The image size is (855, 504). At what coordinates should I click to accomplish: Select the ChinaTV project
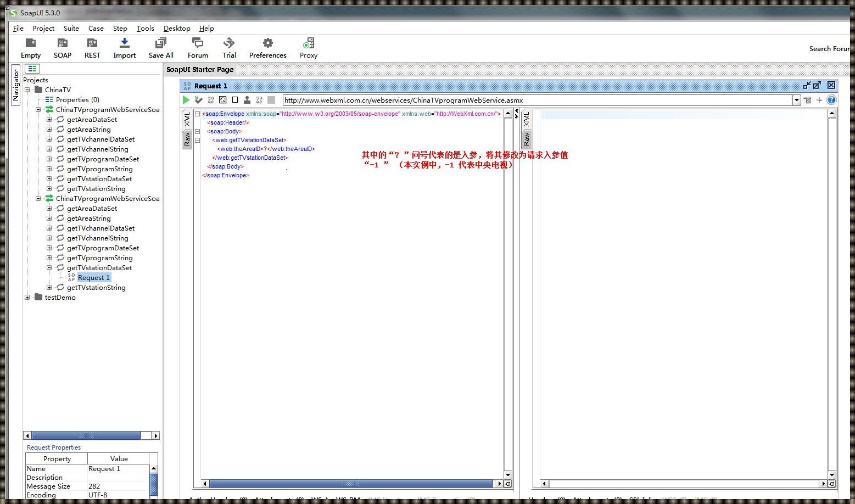[x=58, y=89]
